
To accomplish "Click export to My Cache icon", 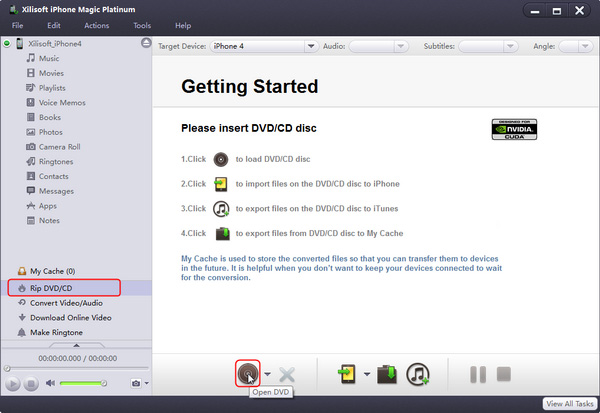I will tap(387, 373).
